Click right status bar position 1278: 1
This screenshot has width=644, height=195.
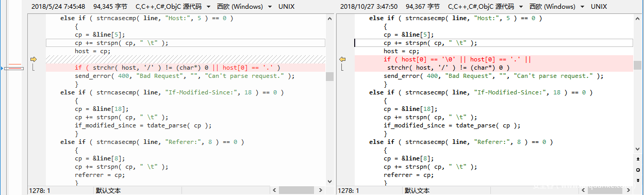pos(349,190)
